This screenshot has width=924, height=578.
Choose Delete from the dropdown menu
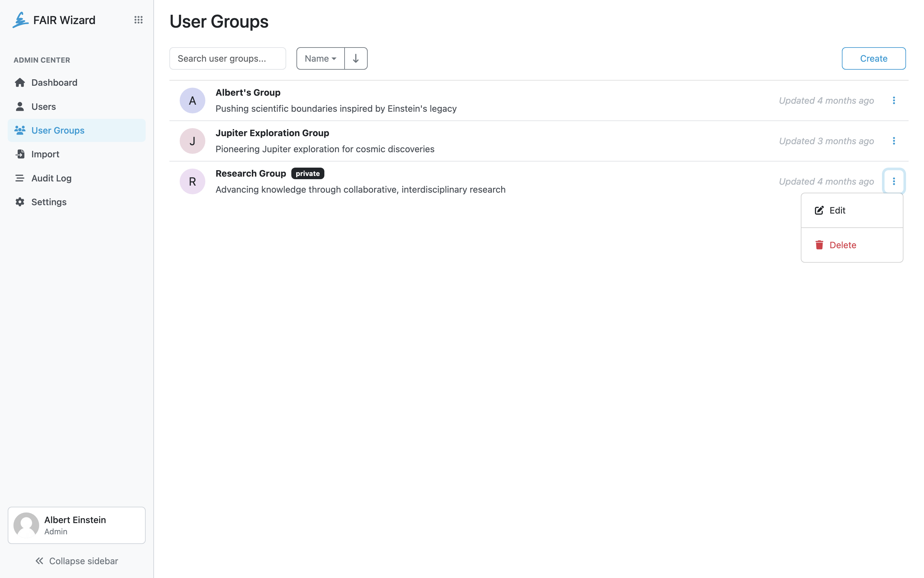pyautogui.click(x=852, y=245)
